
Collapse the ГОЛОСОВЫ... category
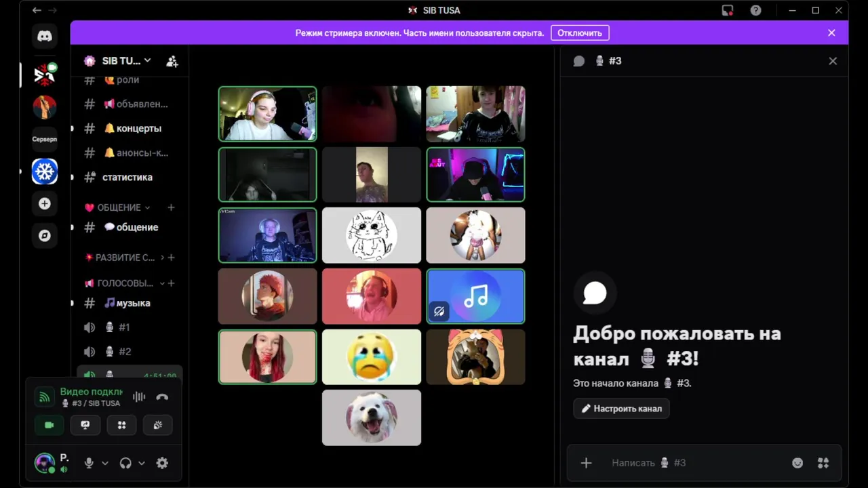click(125, 283)
